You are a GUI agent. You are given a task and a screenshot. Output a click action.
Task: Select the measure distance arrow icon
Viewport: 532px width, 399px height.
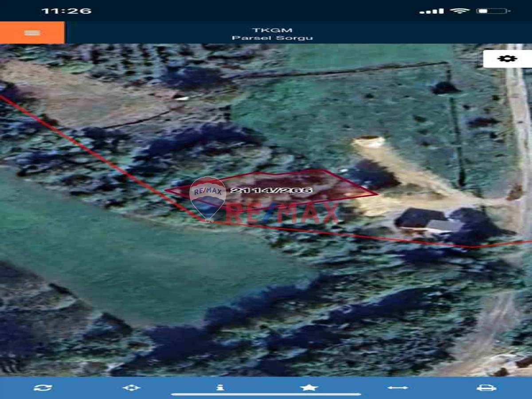(398, 387)
